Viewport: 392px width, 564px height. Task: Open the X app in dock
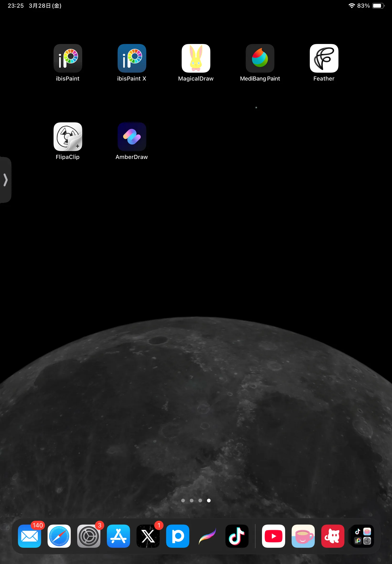[148, 536]
